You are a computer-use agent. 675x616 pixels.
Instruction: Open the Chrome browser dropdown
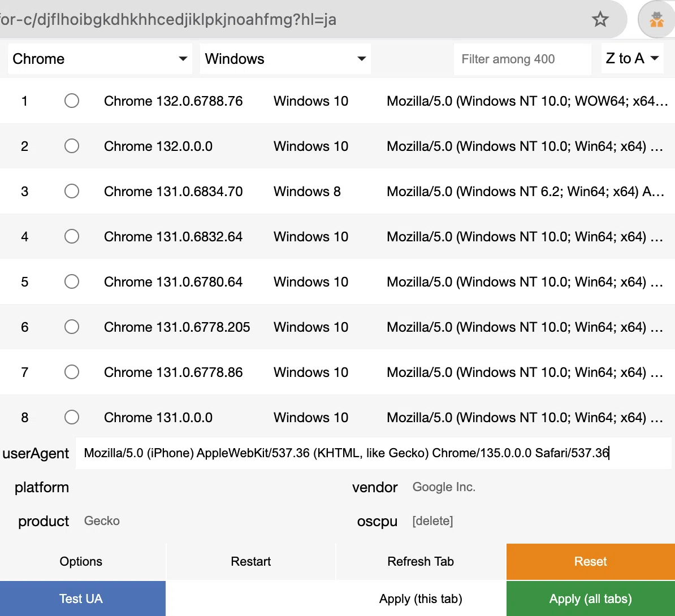coord(100,59)
